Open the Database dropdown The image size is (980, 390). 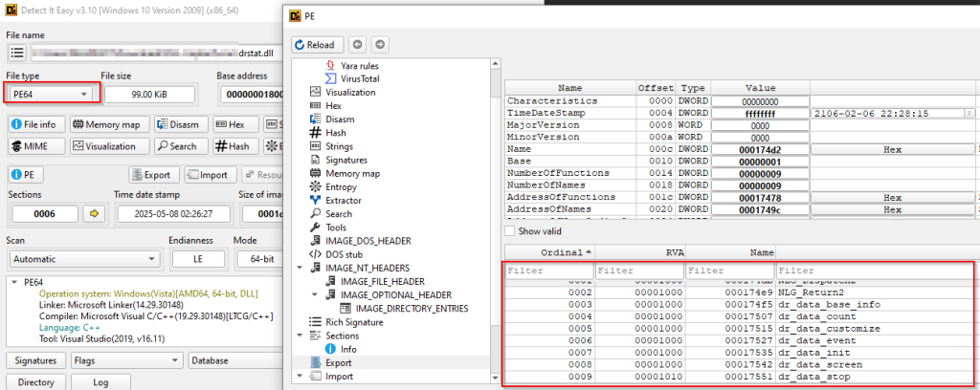[x=235, y=360]
